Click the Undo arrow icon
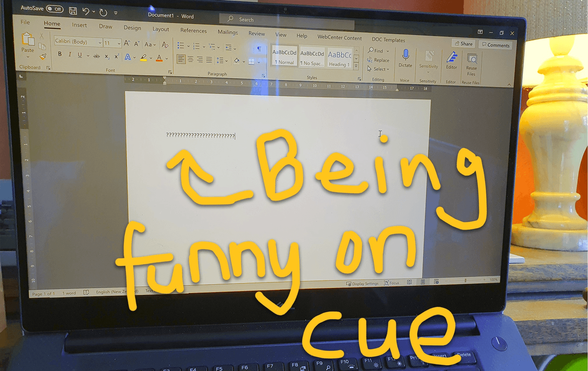This screenshot has width=588, height=371. (x=86, y=11)
